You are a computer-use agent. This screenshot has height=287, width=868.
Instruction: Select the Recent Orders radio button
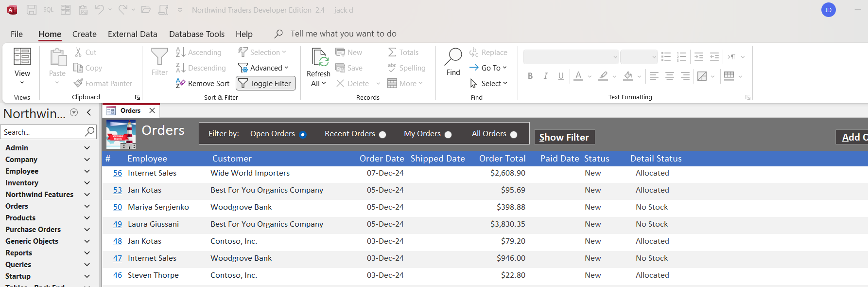[x=382, y=135]
